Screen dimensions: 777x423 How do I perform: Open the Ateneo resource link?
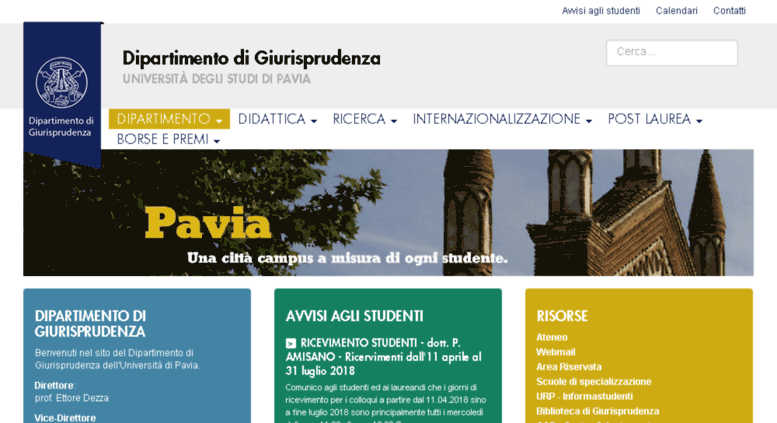[552, 337]
